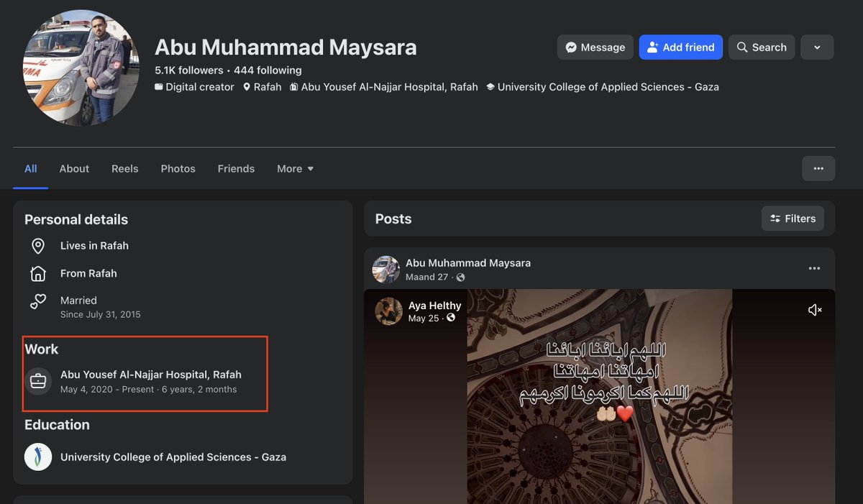Open the Photos tab
This screenshot has width=863, height=504.
[178, 169]
